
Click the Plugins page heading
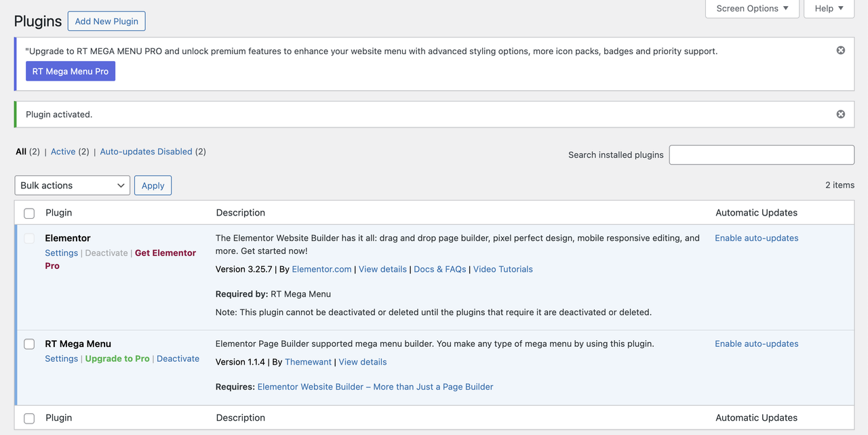38,21
